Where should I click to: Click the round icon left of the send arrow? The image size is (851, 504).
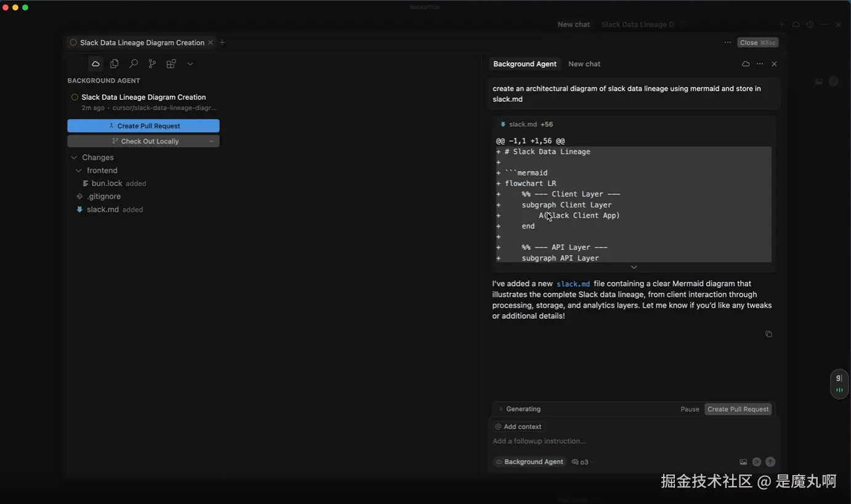(x=757, y=462)
